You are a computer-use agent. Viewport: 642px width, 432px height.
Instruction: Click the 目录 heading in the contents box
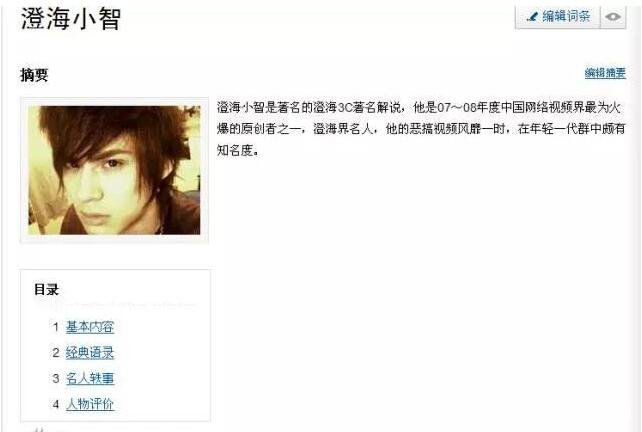pyautogui.click(x=46, y=290)
